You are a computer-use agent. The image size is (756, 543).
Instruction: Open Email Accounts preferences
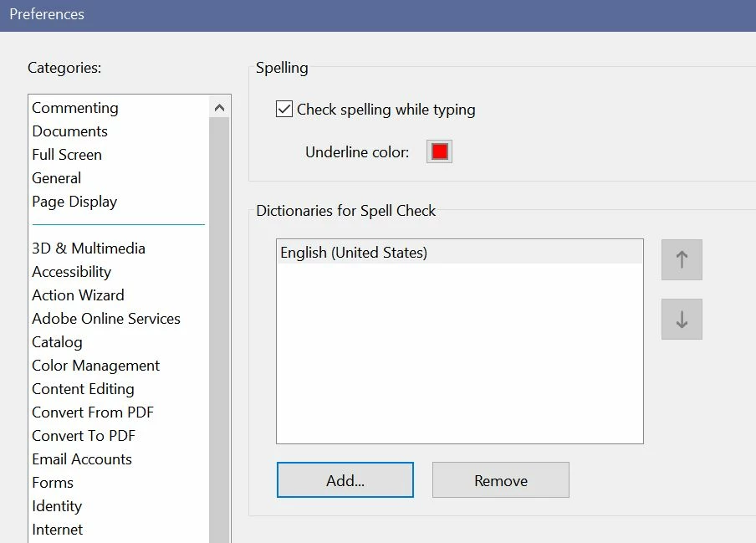pyautogui.click(x=82, y=459)
